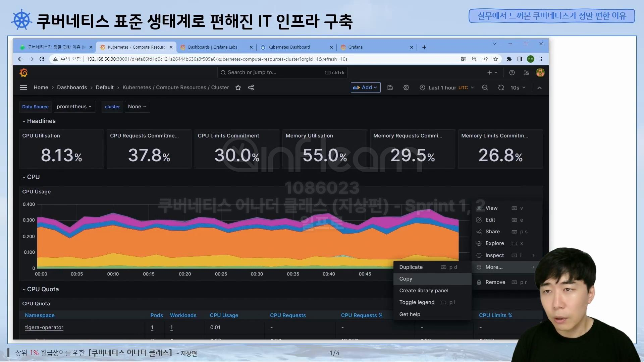
Task: Open More... submenu item
Action: [505, 267]
